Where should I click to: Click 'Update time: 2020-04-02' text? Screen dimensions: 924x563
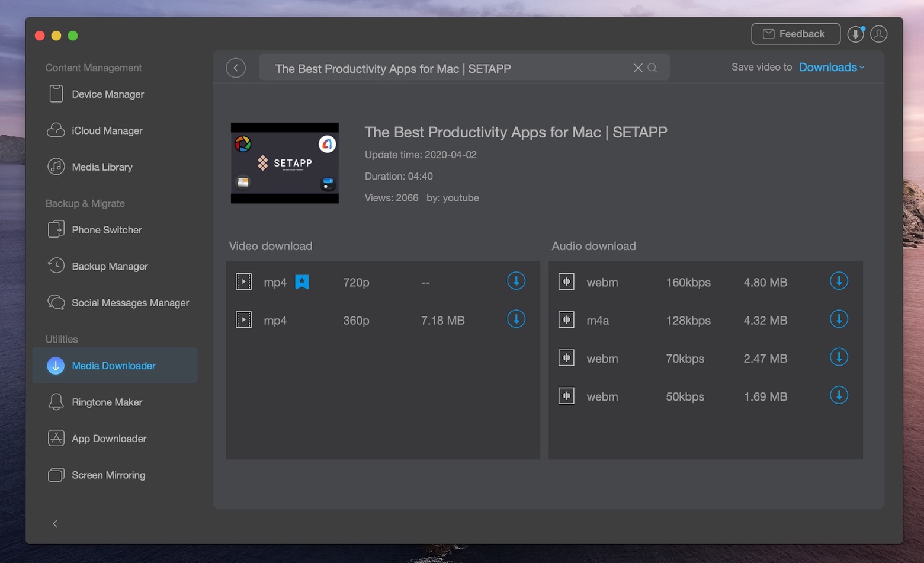point(421,155)
